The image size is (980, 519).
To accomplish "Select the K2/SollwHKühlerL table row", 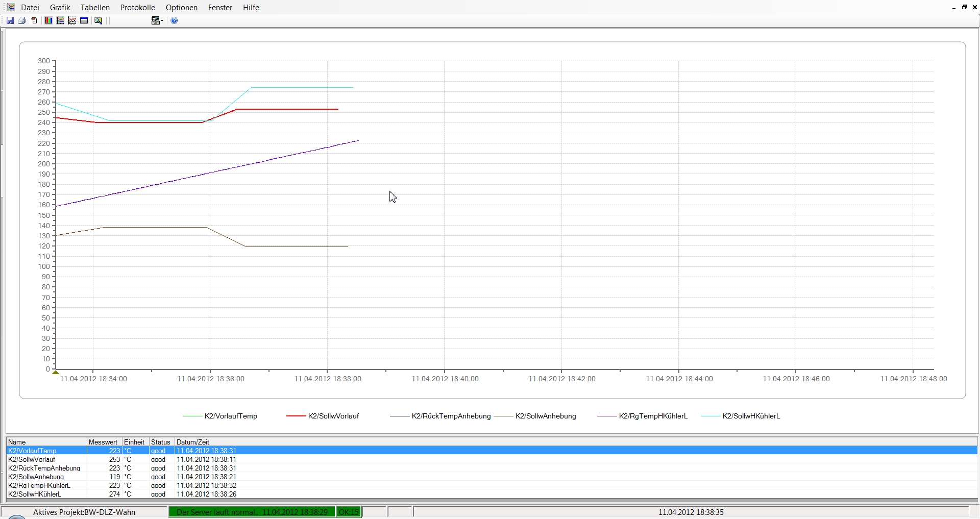I will [492, 494].
